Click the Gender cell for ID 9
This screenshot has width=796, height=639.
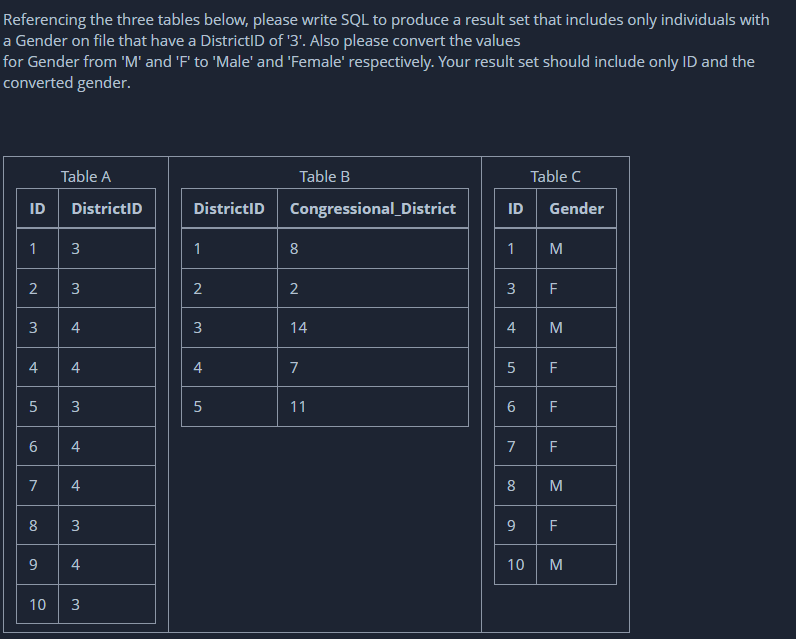[576, 525]
